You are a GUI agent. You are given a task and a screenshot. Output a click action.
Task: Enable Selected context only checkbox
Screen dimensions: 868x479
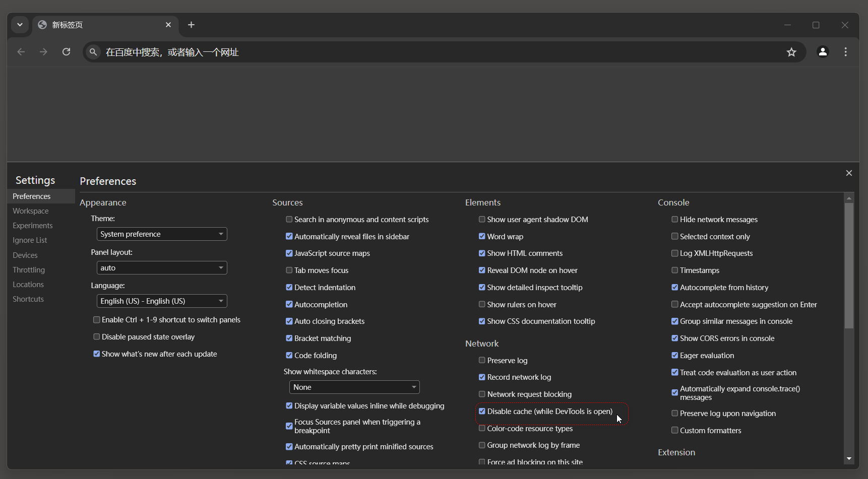click(x=675, y=237)
